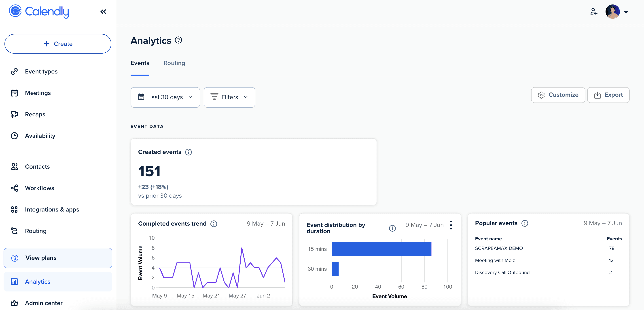Open the Analytics help question mark icon
644x310 pixels.
pos(178,40)
